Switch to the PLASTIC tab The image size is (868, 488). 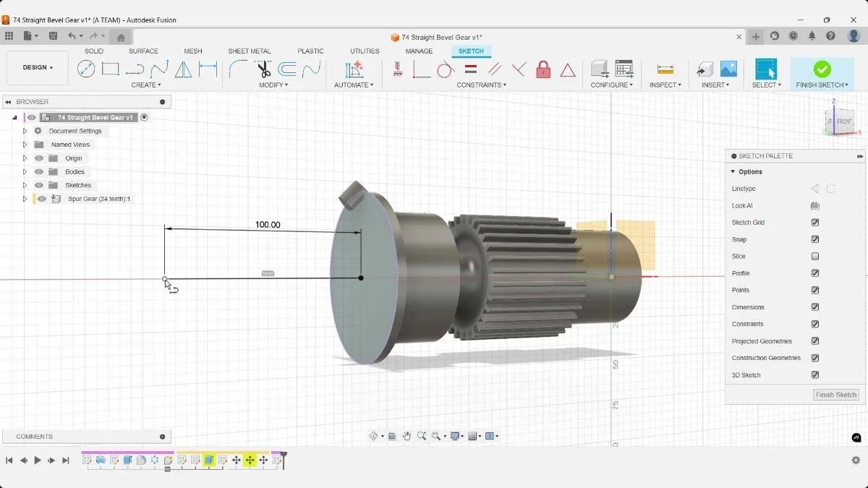[x=310, y=51]
